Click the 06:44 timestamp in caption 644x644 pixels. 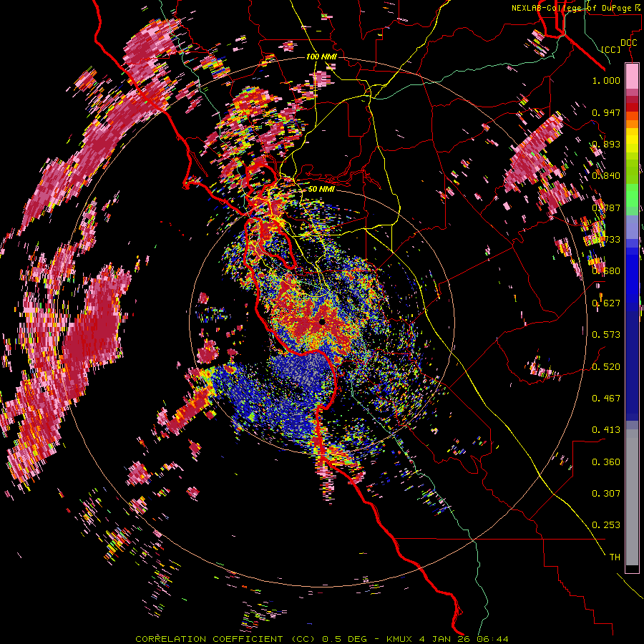[492, 639]
